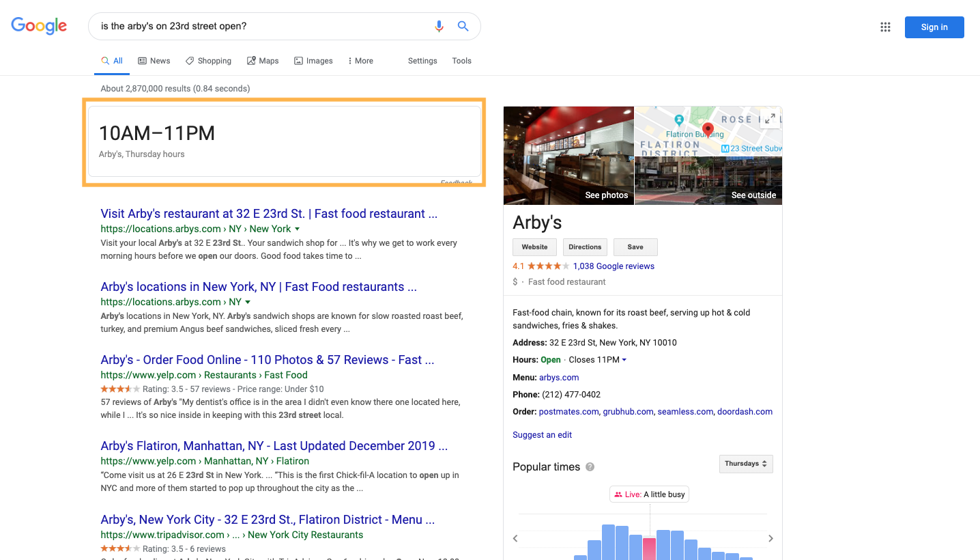Open 'Visit Arby's restaurant at 32 E 23rd St.' result

[269, 214]
